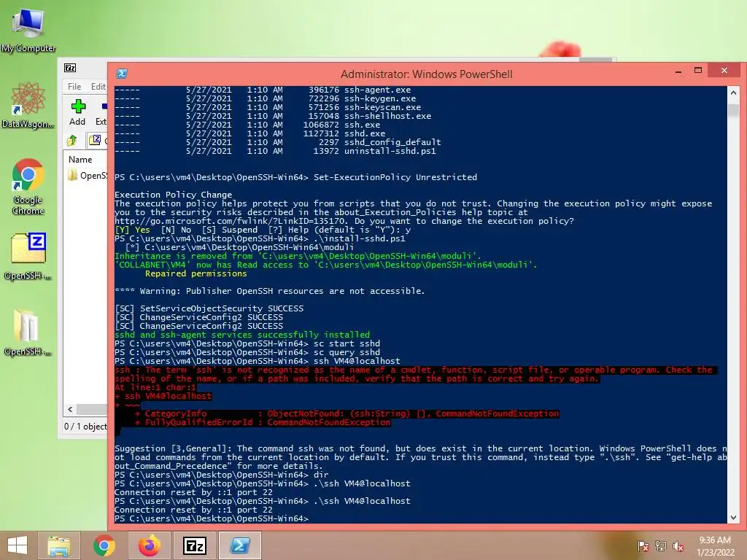Select the OpenSSH zip archive on desktop
747x560 pixels.
pos(28,256)
